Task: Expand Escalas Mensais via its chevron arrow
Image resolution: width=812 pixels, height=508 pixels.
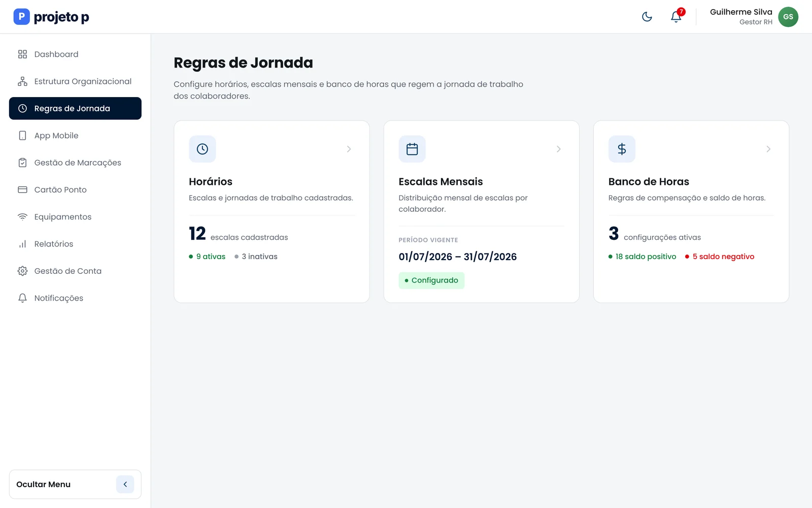Action: (x=558, y=149)
